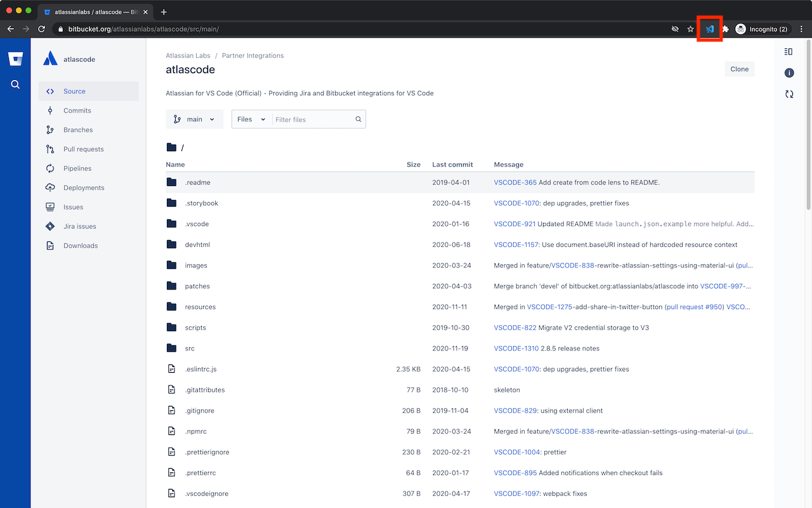Open the devhtml folder
The width and height of the screenshot is (812, 508).
pos(197,244)
